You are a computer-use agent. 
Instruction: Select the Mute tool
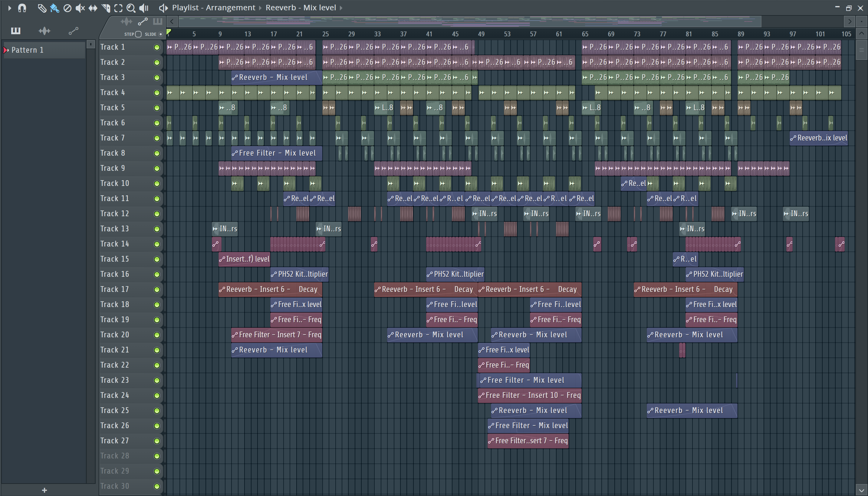point(80,8)
